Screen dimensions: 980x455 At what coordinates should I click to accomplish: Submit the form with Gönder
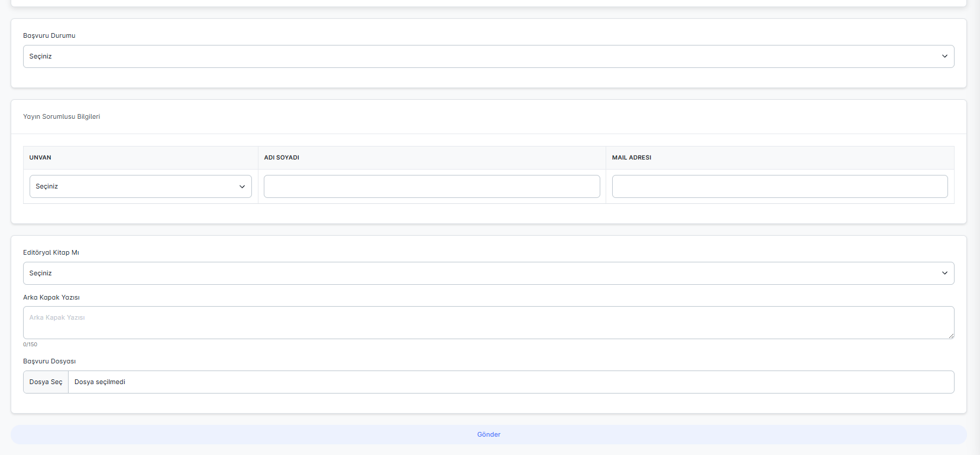click(x=489, y=435)
